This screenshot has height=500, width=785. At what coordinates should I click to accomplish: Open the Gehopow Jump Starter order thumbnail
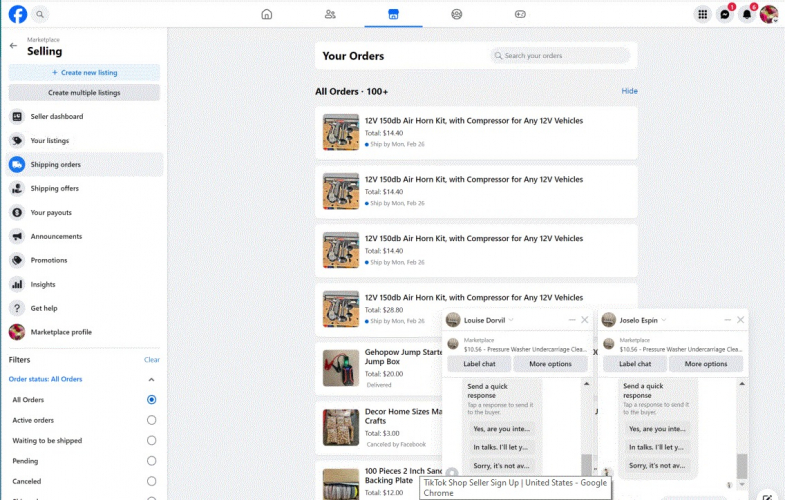[341, 368]
